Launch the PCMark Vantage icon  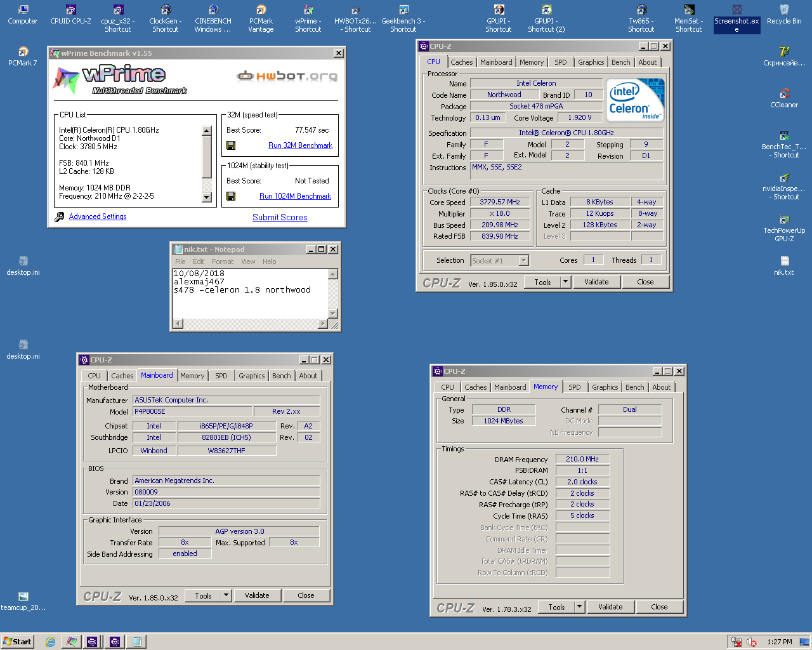tap(261, 18)
